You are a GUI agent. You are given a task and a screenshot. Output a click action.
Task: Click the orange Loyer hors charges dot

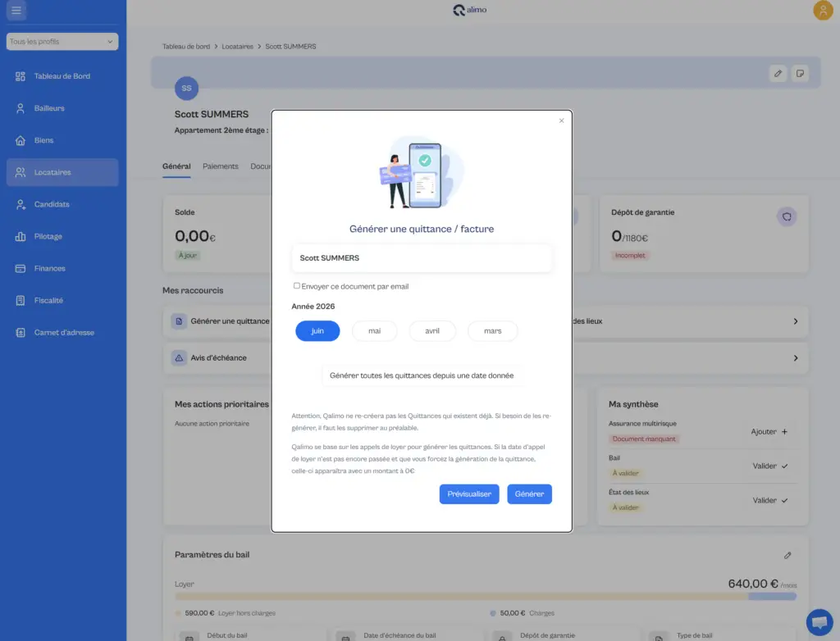click(178, 613)
